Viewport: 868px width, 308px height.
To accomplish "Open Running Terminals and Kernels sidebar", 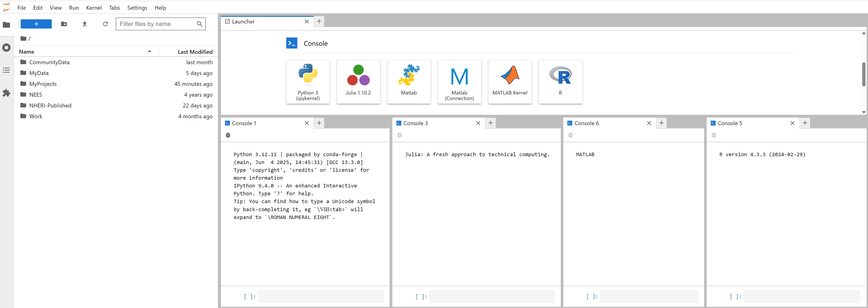I will coord(6,48).
